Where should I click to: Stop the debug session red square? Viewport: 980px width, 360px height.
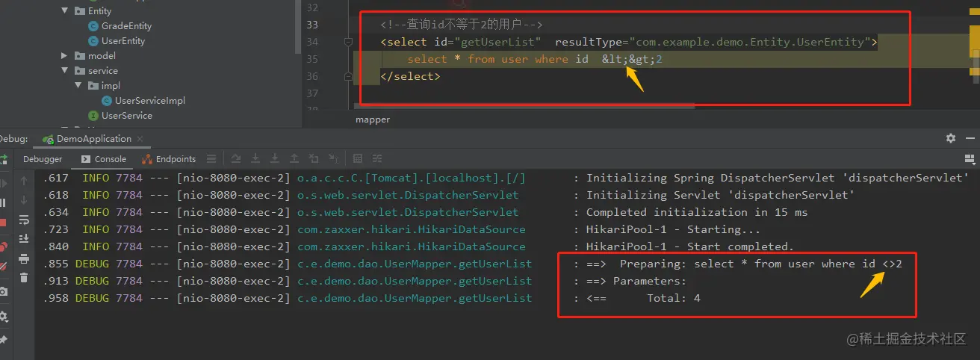pyautogui.click(x=3, y=223)
